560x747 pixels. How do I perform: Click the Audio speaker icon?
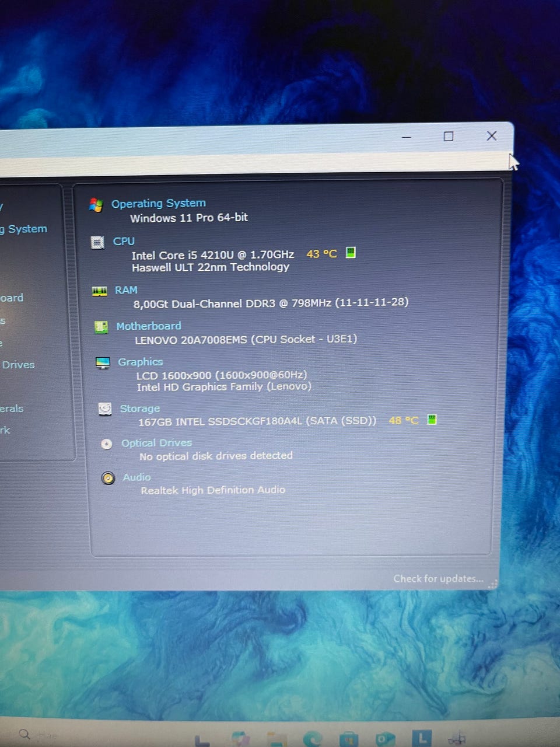[x=108, y=479]
